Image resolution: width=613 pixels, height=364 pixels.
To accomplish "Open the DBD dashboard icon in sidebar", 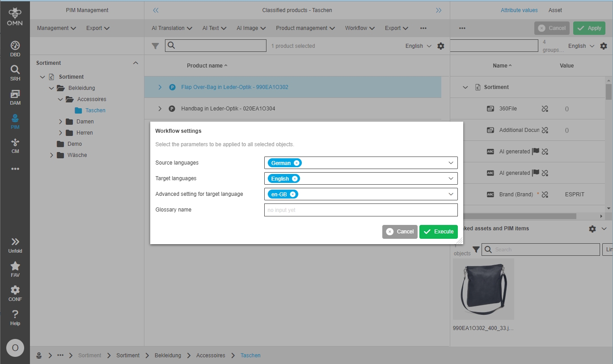I will [x=15, y=49].
